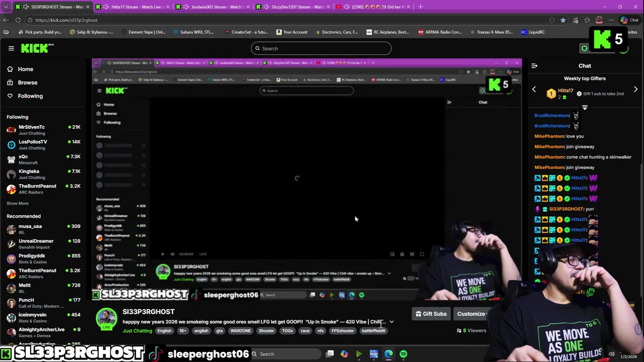The width and height of the screenshot is (644, 362).
Task: Expand Show More followed channels
Action: click(18, 203)
